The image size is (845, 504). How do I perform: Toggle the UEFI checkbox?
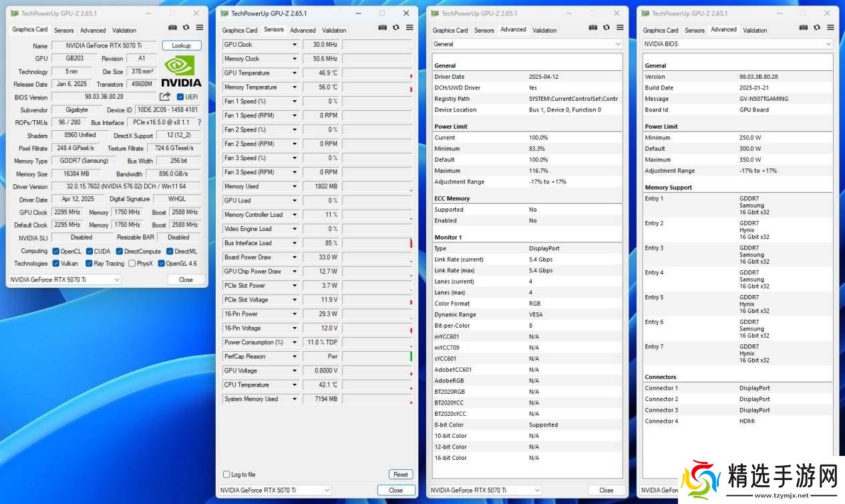tap(180, 97)
